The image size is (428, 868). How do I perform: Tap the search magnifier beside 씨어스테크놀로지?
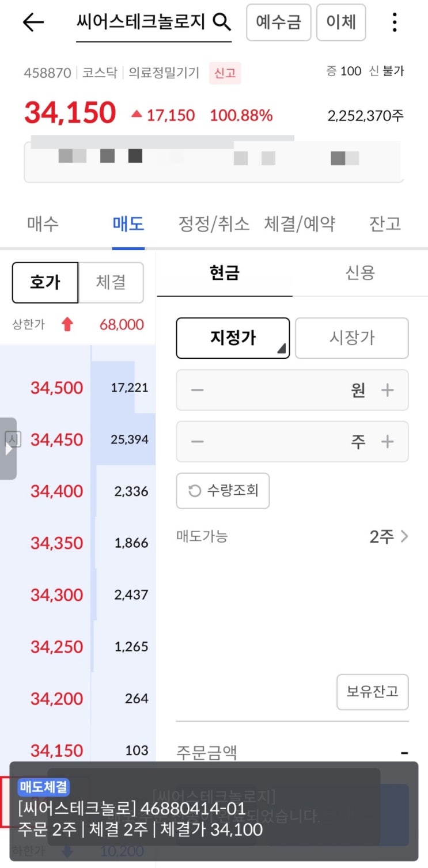[x=222, y=22]
